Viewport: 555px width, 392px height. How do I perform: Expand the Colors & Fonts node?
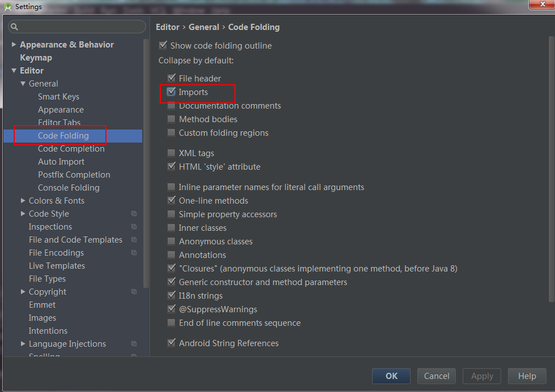(23, 201)
